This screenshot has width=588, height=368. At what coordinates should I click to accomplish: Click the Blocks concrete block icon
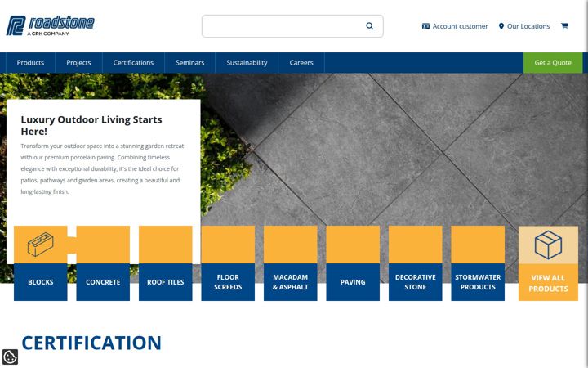[41, 244]
